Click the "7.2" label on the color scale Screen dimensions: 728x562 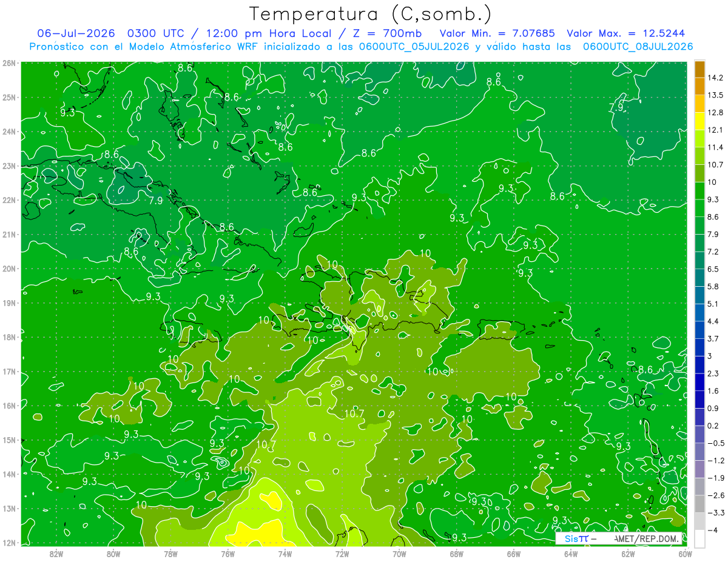[713, 252]
